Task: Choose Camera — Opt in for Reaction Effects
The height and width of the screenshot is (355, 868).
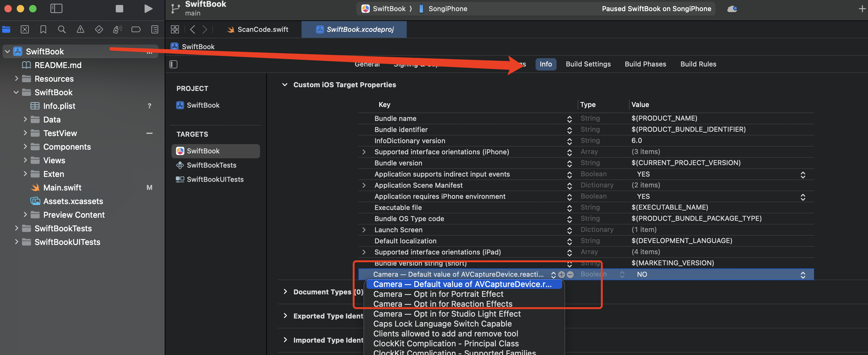Action: pos(464,304)
